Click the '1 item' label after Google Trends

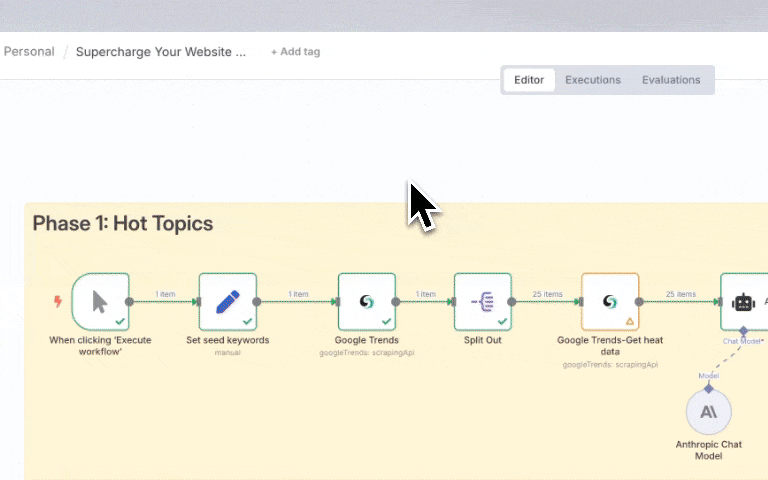pyautogui.click(x=426, y=294)
